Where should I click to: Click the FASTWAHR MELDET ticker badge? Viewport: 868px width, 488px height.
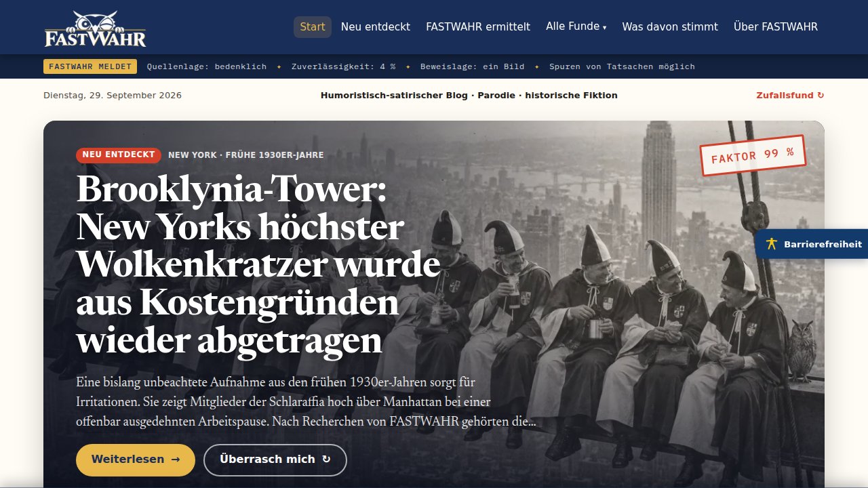point(90,66)
